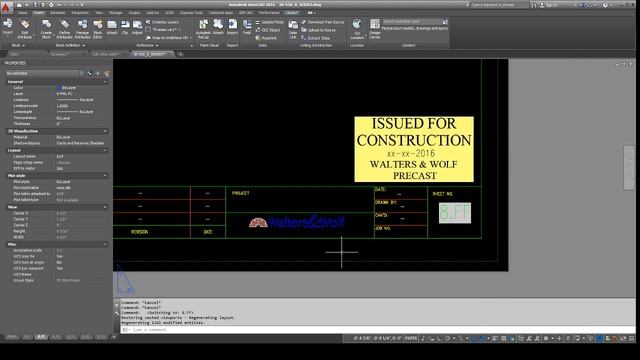Select the Clip reference tool
640x360 pixels.
point(125,27)
